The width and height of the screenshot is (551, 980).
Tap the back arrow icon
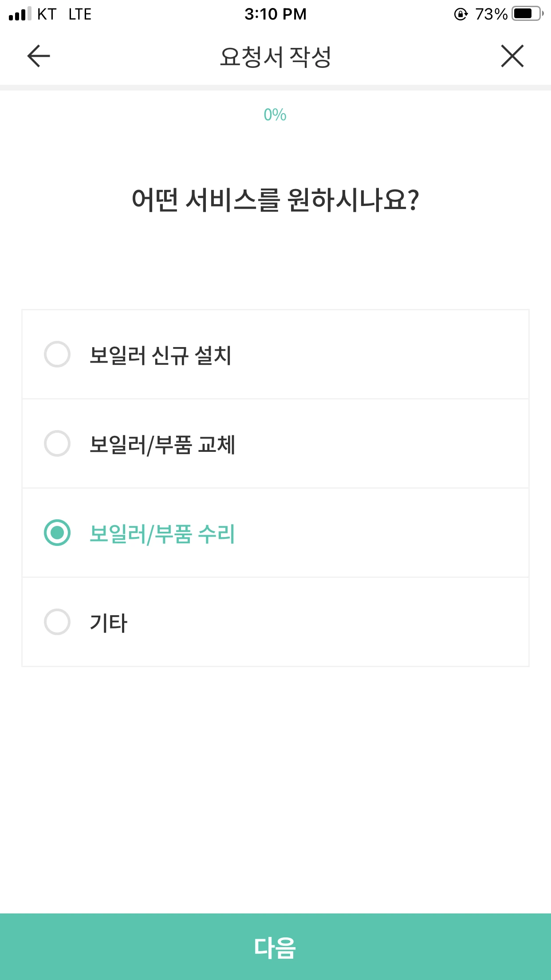tap(39, 56)
